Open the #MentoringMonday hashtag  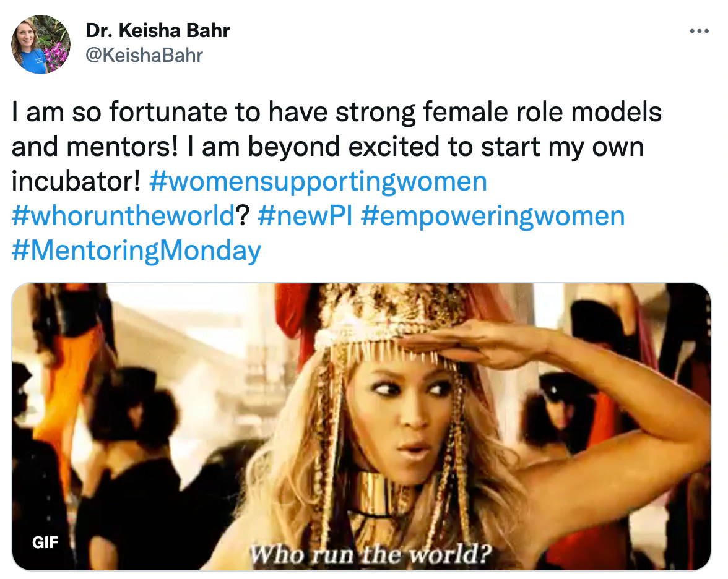(136, 251)
